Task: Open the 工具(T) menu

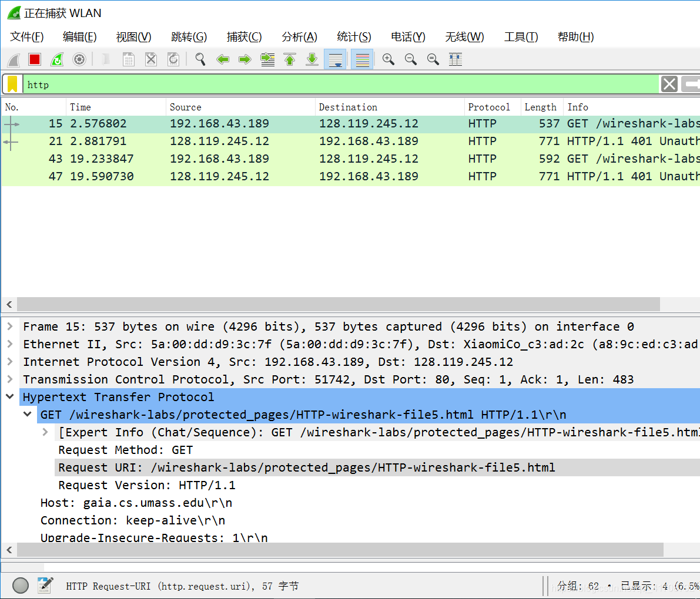Action: click(521, 36)
